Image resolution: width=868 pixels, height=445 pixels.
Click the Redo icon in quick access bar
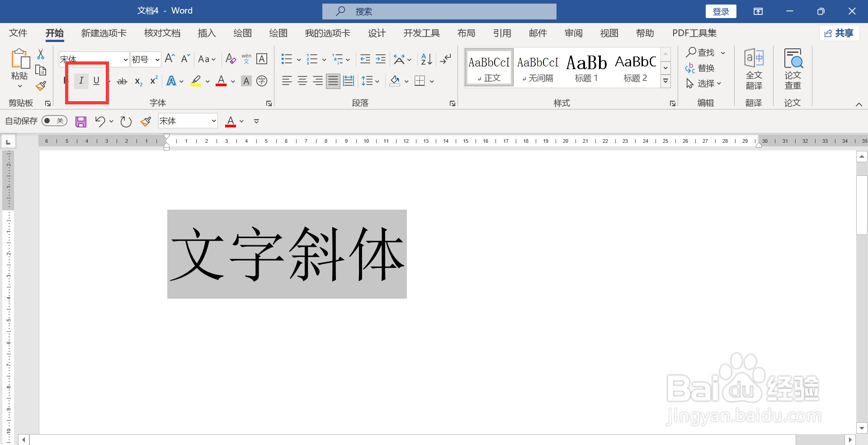126,122
